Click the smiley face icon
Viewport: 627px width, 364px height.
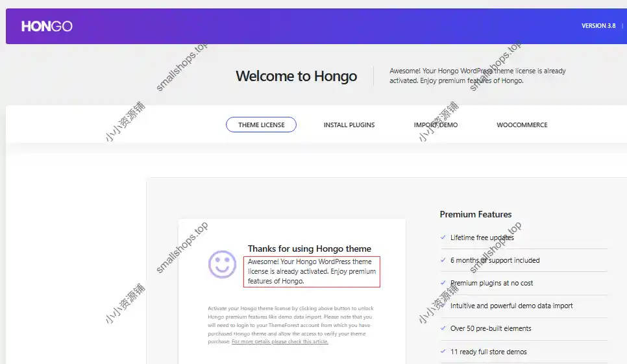pos(223,265)
